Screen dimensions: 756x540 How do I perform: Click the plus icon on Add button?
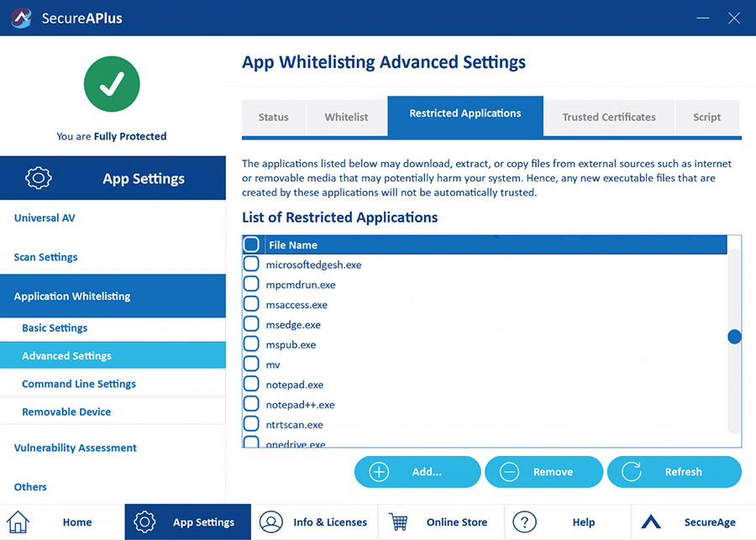[379, 471]
